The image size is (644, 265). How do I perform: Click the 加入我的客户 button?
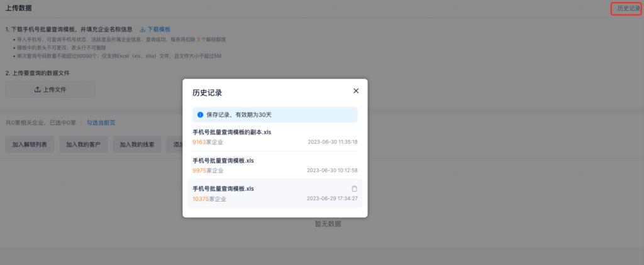coord(83,144)
